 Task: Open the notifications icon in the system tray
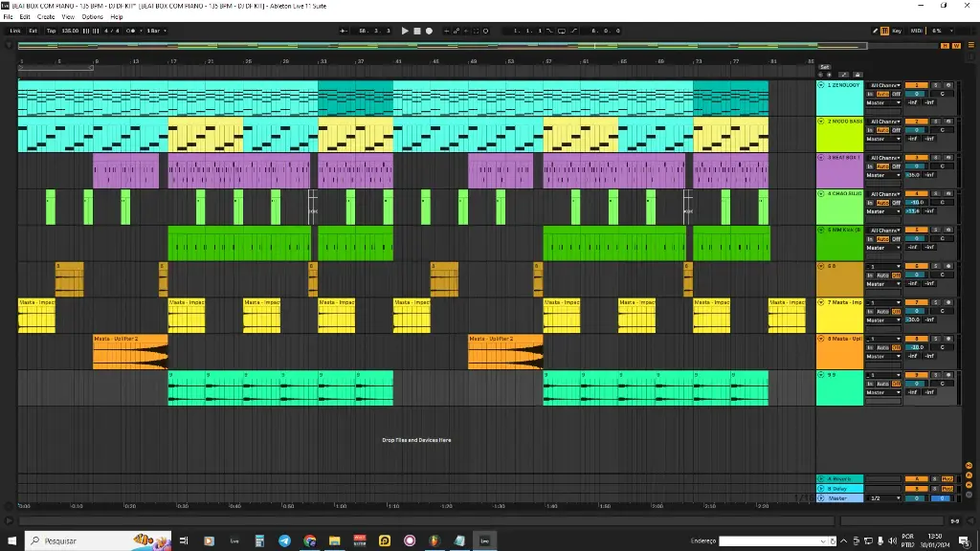(965, 541)
